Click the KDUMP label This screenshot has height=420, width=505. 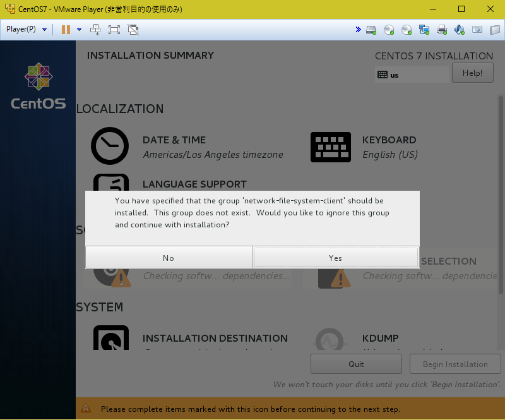[x=381, y=338]
